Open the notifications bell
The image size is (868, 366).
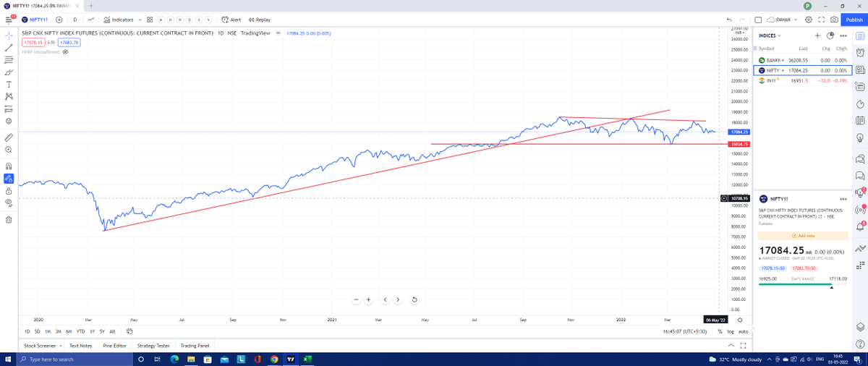860,227
